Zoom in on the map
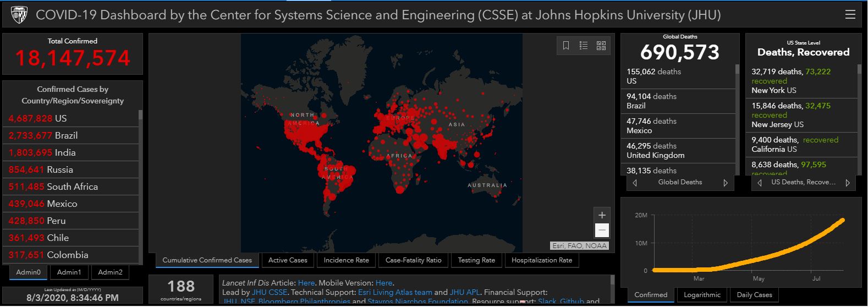Image resolution: width=868 pixels, height=307 pixels. click(602, 215)
